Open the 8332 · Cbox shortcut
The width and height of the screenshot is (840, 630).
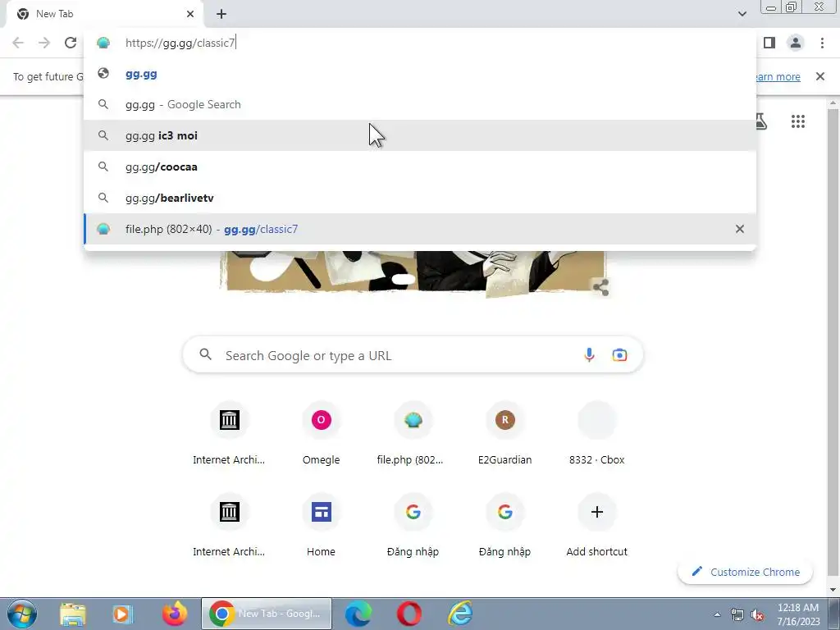pos(597,434)
